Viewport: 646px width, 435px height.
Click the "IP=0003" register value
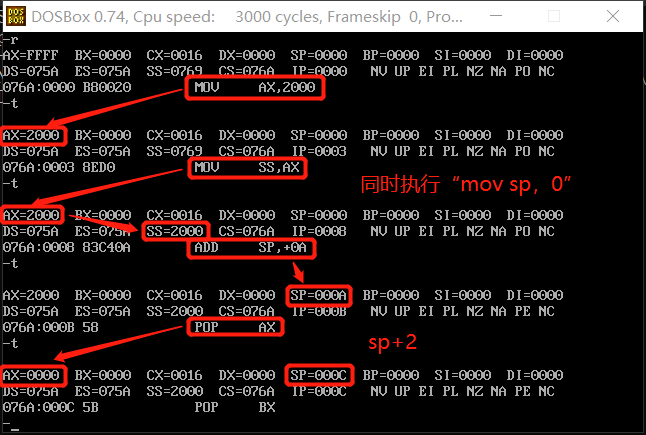pos(319,151)
